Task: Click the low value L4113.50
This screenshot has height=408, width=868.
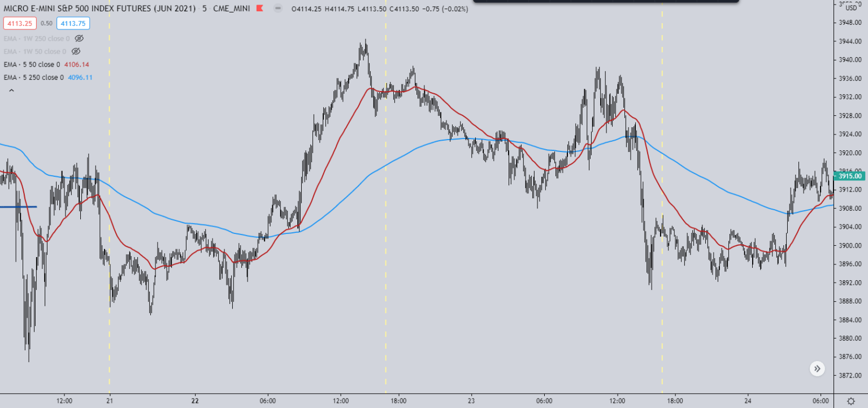Action: (x=372, y=9)
